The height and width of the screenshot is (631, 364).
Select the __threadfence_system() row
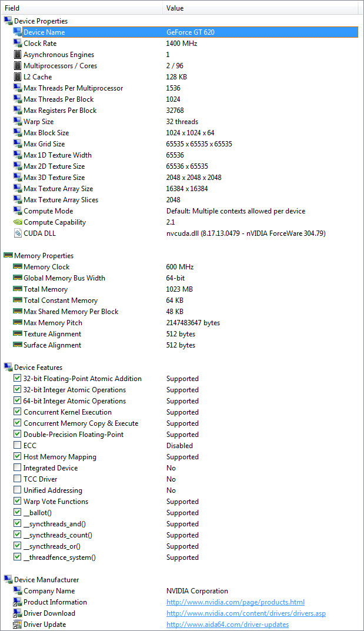(180, 557)
